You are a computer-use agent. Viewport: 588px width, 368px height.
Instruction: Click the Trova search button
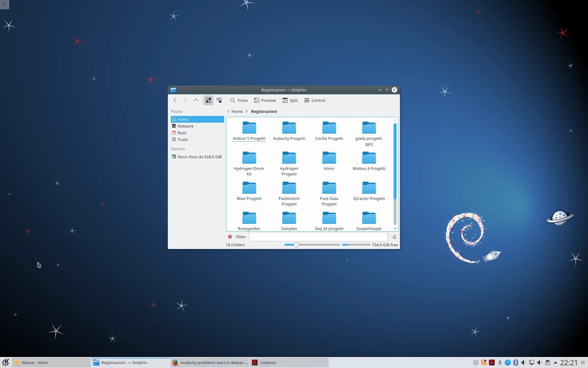(239, 100)
